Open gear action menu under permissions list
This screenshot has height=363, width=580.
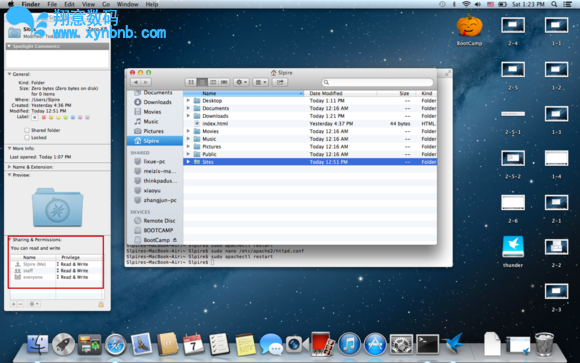tap(34, 304)
